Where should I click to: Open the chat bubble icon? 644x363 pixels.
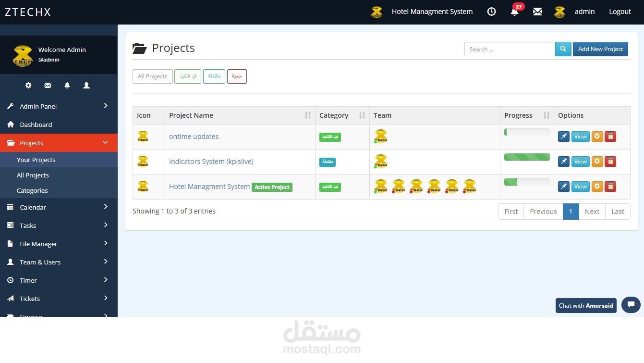[x=631, y=305]
